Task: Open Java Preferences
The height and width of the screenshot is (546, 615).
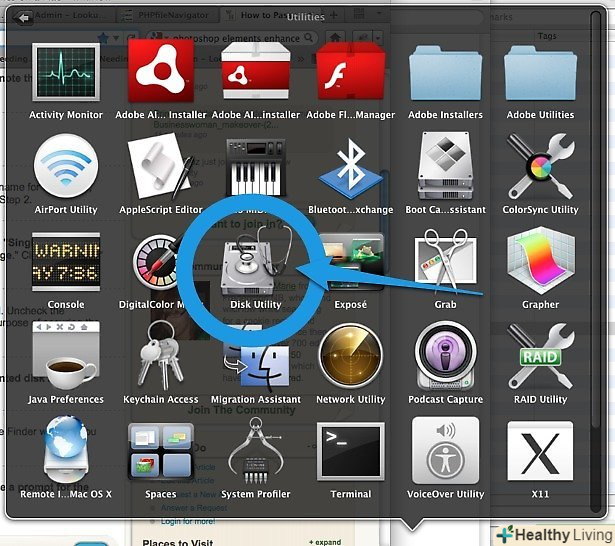Action: pos(66,355)
